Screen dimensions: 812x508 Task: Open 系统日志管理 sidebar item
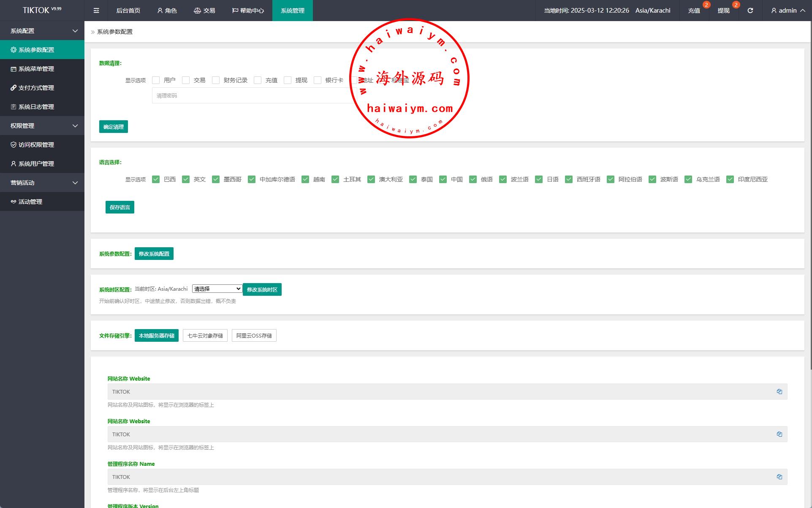coord(36,107)
